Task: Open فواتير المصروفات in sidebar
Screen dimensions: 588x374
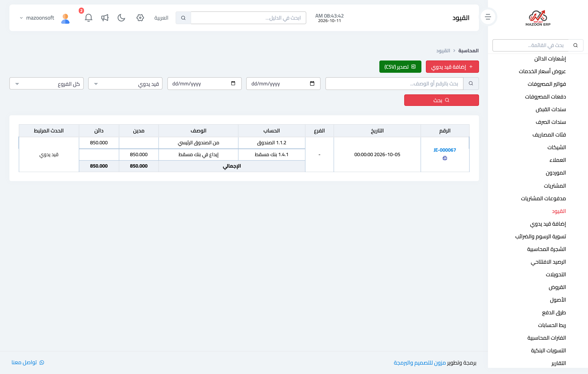Action: [547, 84]
